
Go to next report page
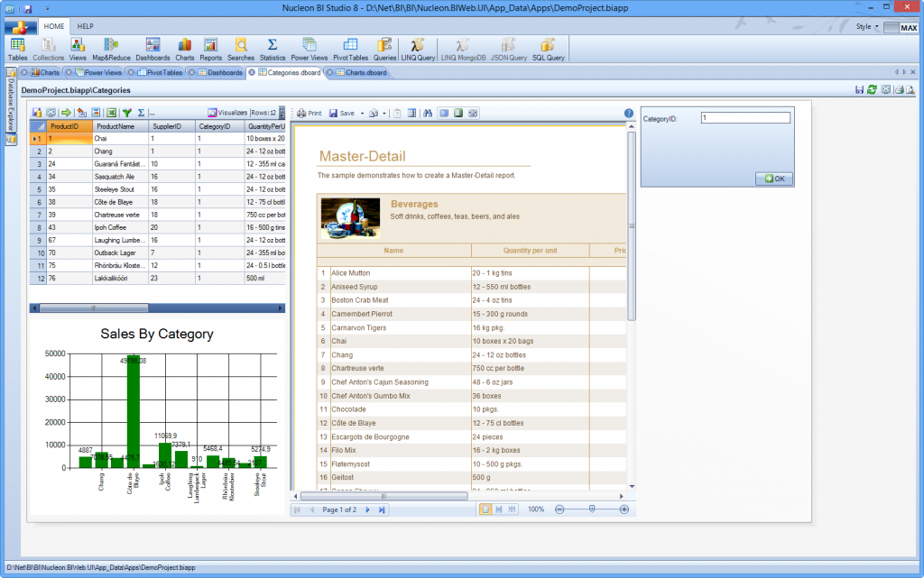click(x=367, y=509)
